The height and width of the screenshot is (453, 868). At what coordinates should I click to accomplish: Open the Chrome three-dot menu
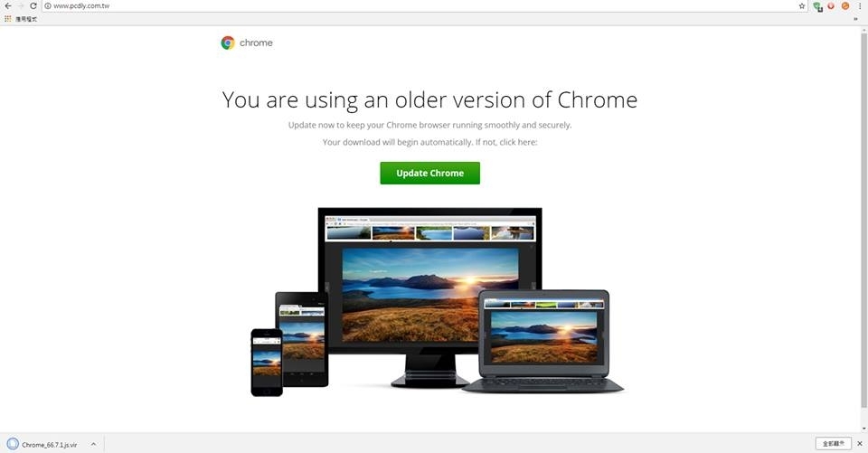point(859,5)
